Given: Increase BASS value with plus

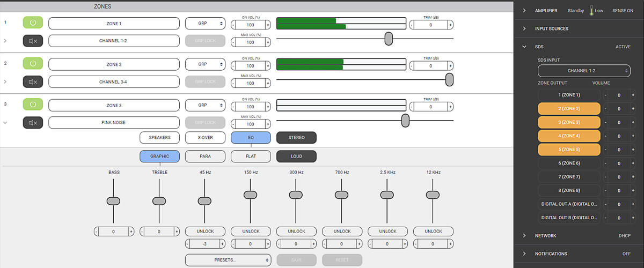Looking at the screenshot, I should [131, 232].
